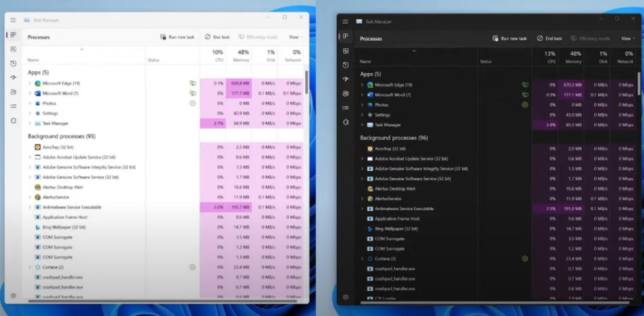Image resolution: width=644 pixels, height=316 pixels.
Task: Open hamburger menu in dark Task Manager
Action: click(x=345, y=22)
